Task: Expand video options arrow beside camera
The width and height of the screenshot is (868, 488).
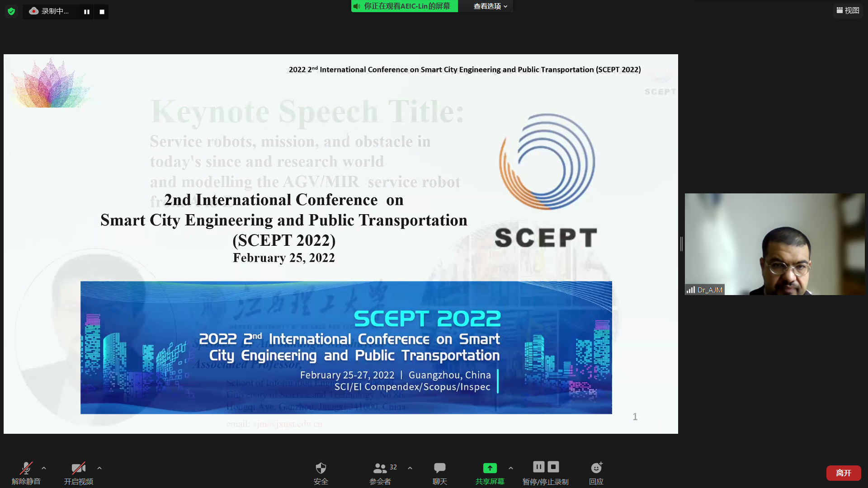Action: 99,468
